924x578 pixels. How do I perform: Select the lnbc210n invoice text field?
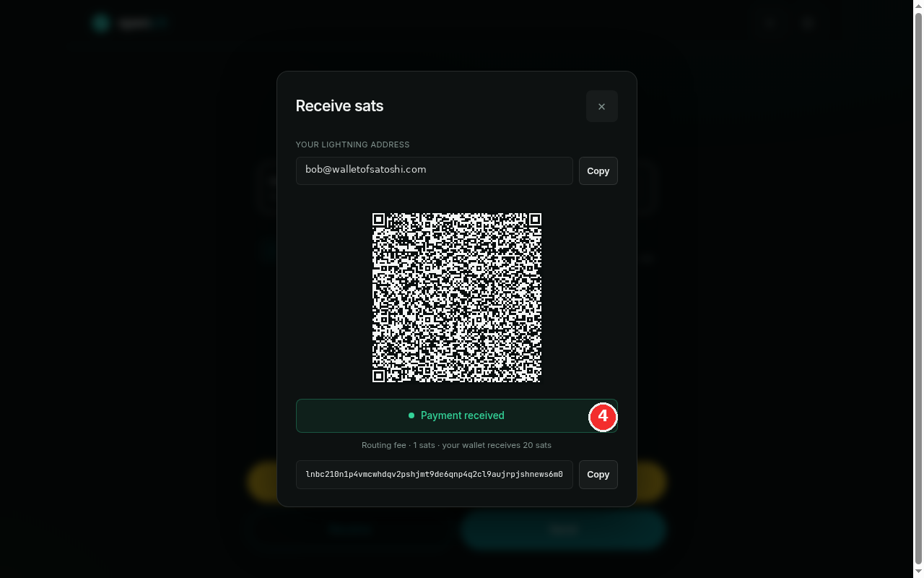pos(435,475)
